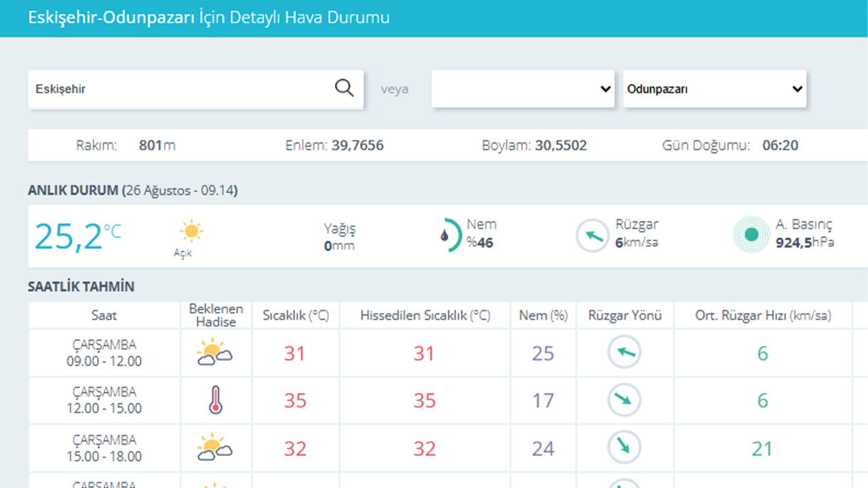868x488 pixels.
Task: Click the Enlem 39,7656 value
Action: coord(357,145)
